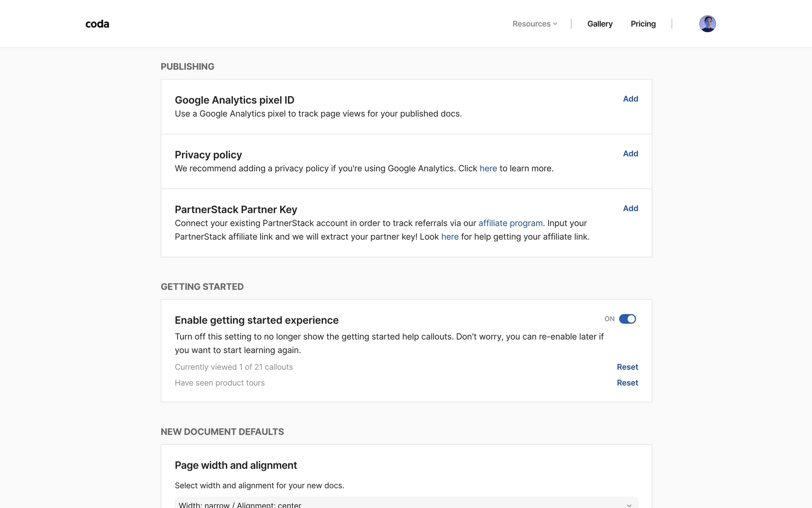Add a PartnerStack Partner Key
The image size is (812, 508).
point(630,208)
